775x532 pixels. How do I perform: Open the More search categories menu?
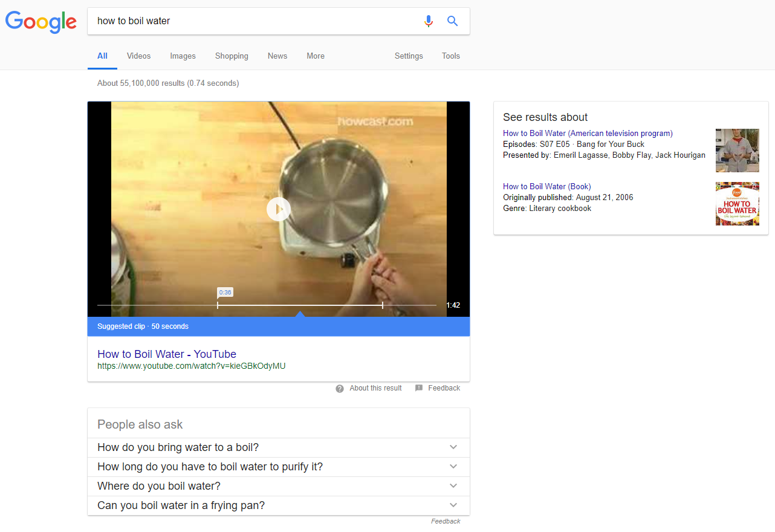[x=315, y=56]
